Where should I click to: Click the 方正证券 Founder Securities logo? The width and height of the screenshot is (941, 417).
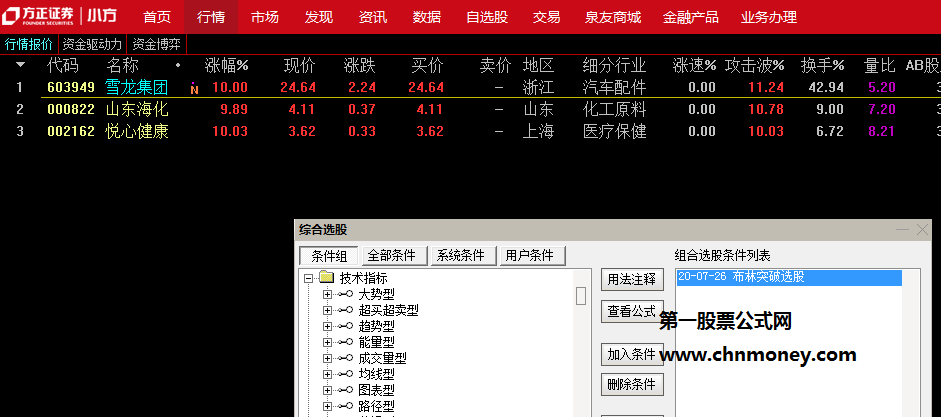[40, 16]
